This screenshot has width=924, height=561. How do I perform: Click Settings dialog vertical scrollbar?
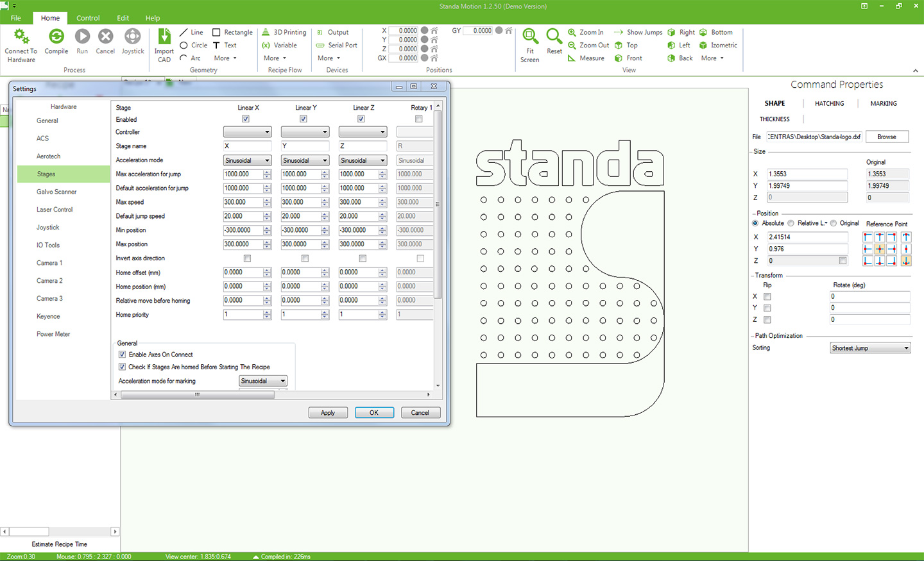(x=438, y=205)
